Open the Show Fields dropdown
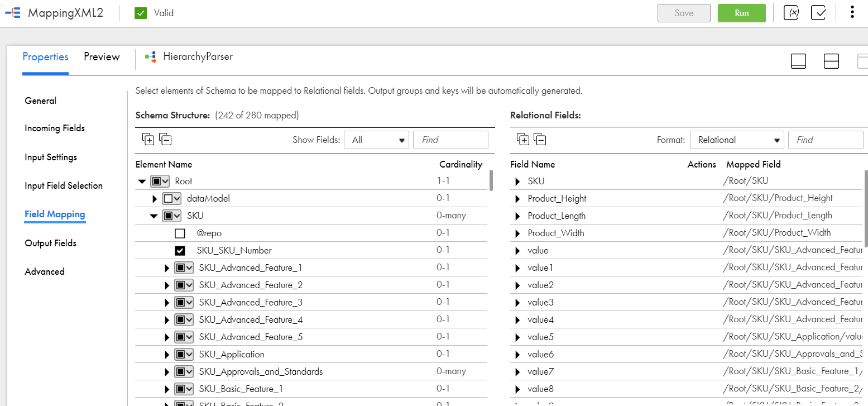 click(377, 140)
